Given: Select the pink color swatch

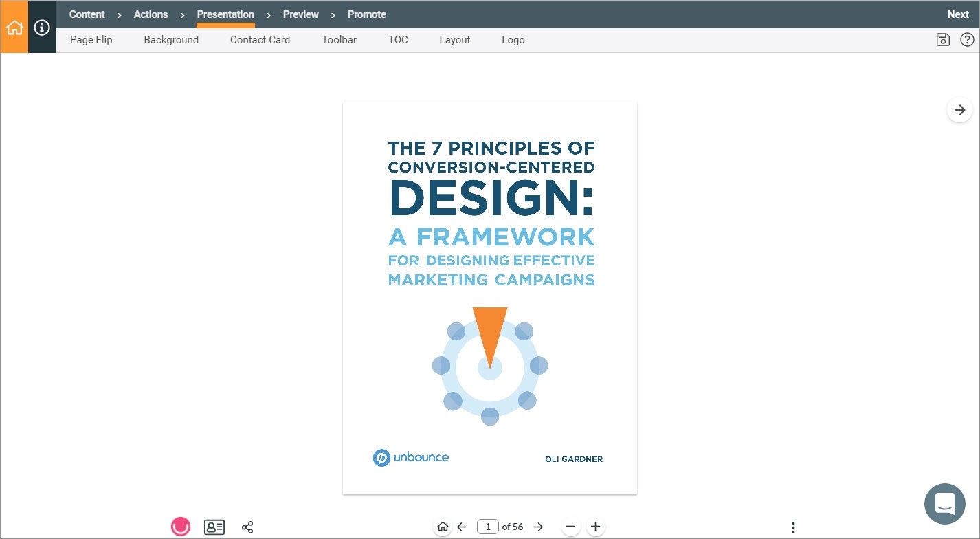Looking at the screenshot, I should click(181, 527).
